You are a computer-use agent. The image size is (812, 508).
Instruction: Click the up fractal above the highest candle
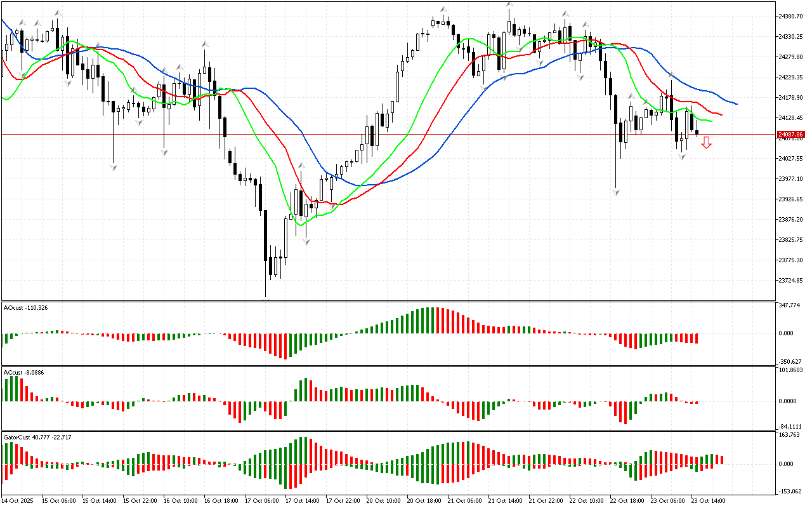click(x=509, y=4)
